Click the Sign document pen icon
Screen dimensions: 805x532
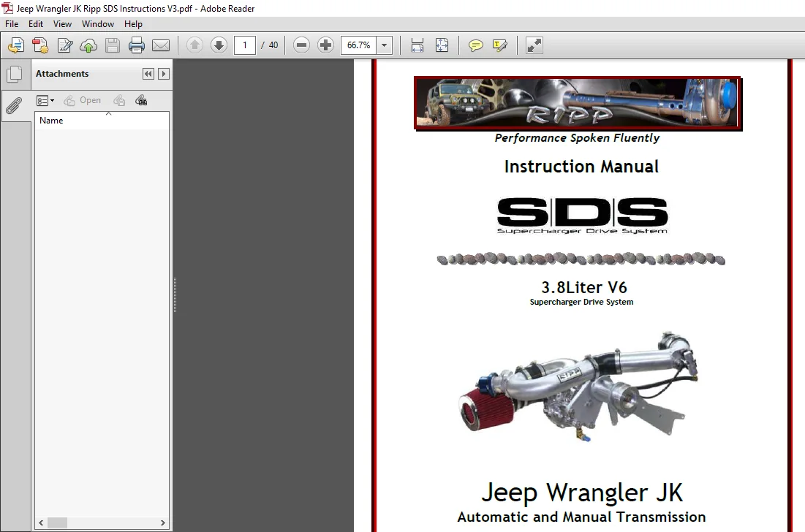click(64, 45)
